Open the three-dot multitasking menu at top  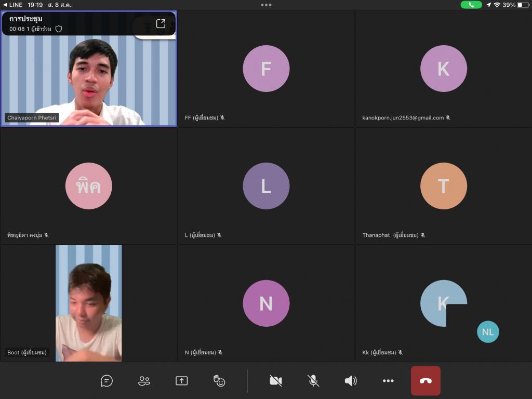[x=266, y=5]
